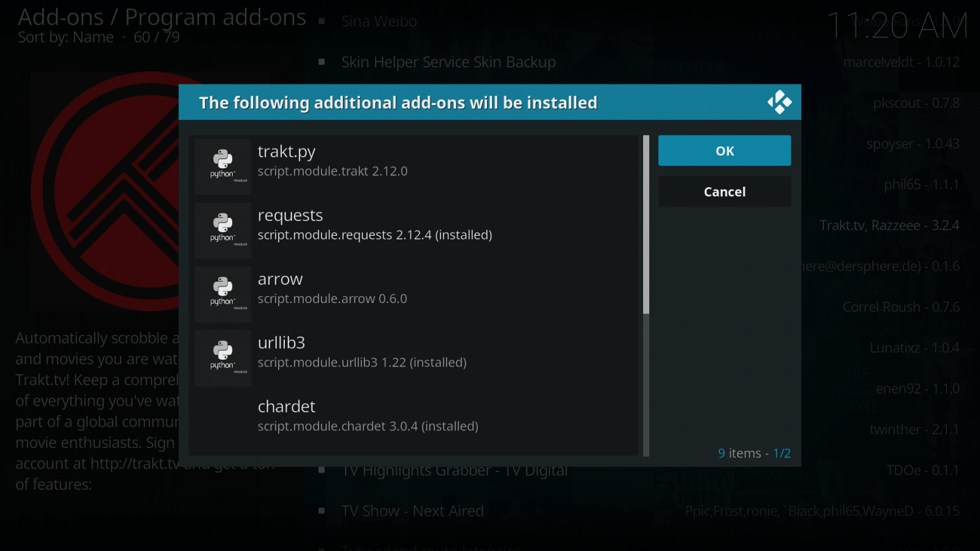
Task: Select the trakt.py add-on row
Action: point(413,167)
